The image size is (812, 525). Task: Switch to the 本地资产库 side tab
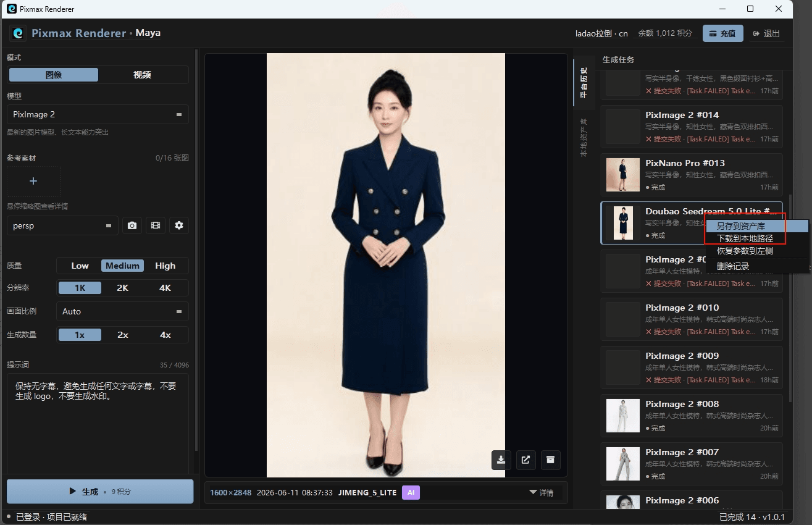tap(584, 136)
